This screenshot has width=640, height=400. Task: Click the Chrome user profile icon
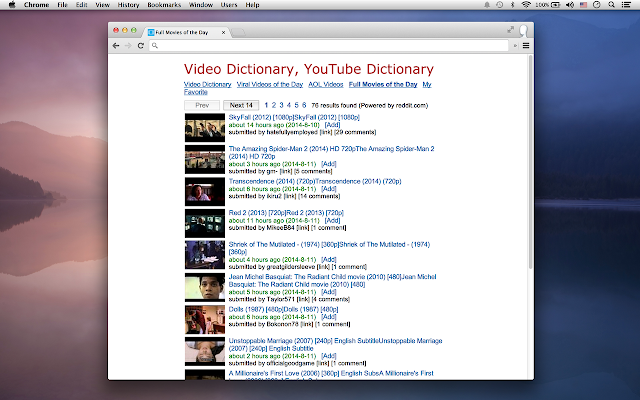523,31
